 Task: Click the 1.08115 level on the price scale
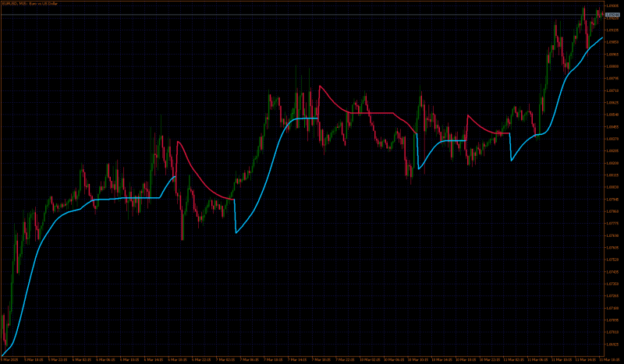612,175
